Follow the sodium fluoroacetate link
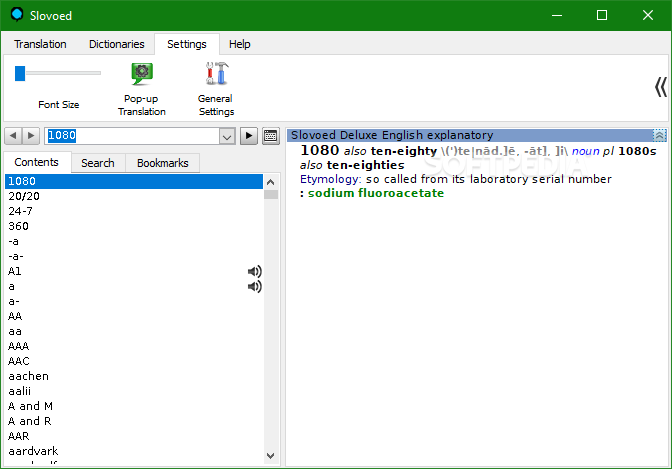The width and height of the screenshot is (672, 469). tap(376, 193)
